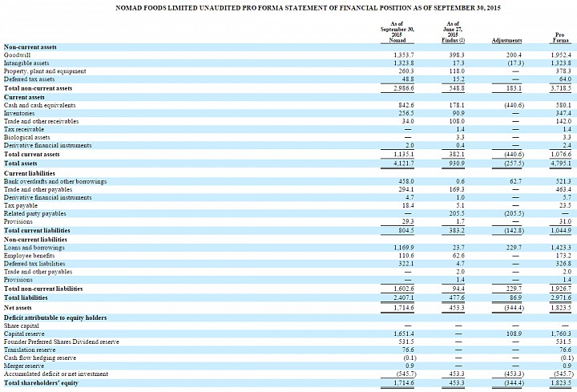577x392 pixels.
Task: Click 'Accumulated deficit or net investment' label
Action: [x=56, y=374]
